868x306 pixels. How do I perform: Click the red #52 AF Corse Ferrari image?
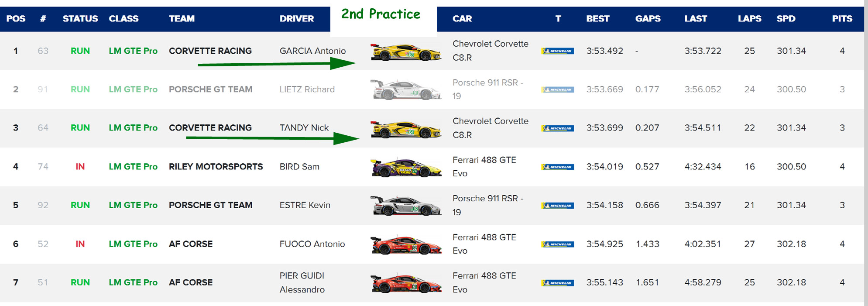coord(405,244)
